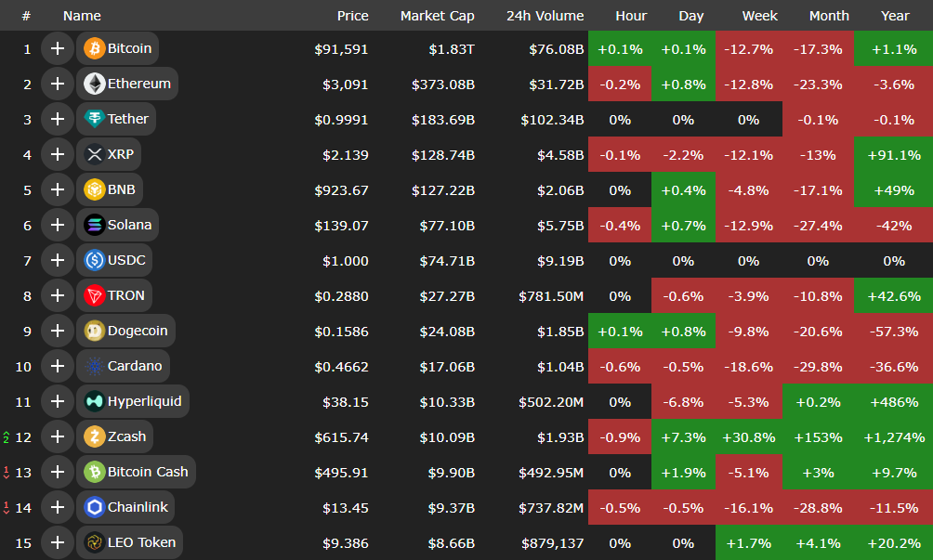Click the LEO Token price value
This screenshot has width=933, height=560.
[x=345, y=542]
